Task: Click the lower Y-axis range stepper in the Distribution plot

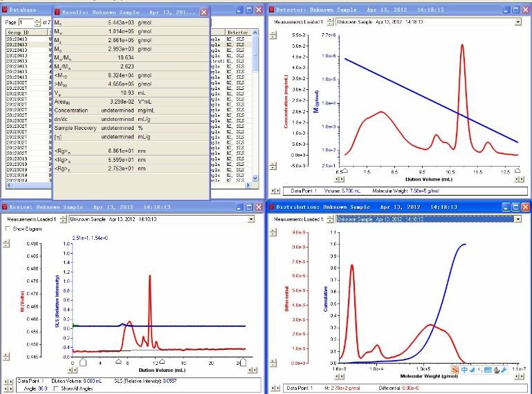Action: point(273,363)
